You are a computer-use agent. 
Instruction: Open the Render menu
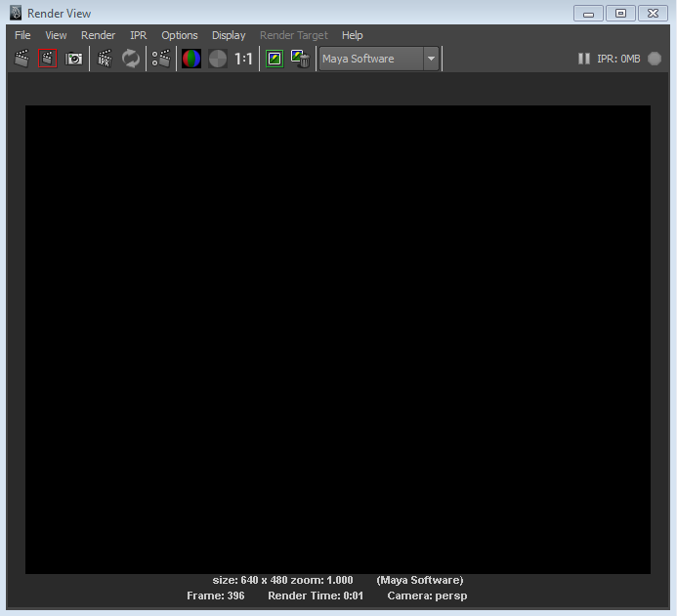(98, 35)
